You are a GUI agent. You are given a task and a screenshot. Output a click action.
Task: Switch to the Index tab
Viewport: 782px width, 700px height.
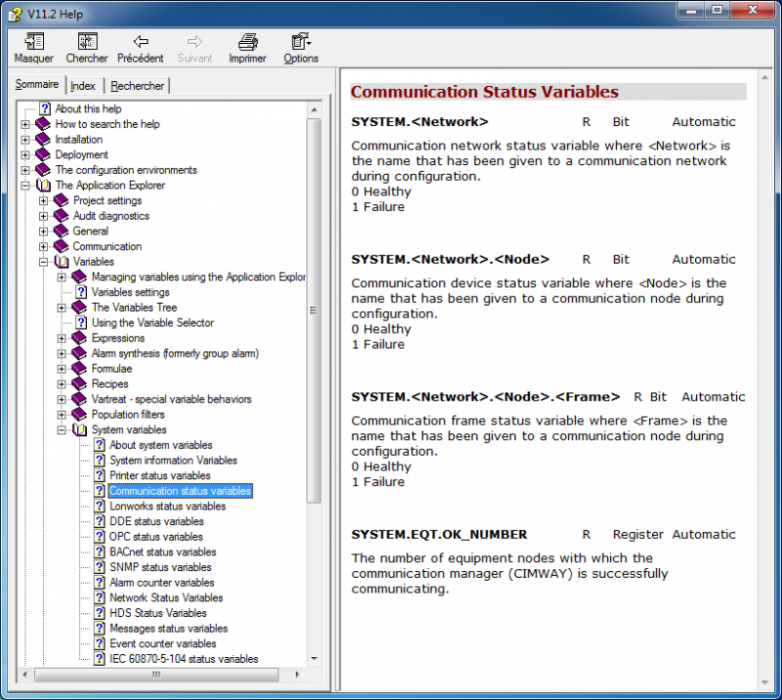[x=83, y=86]
